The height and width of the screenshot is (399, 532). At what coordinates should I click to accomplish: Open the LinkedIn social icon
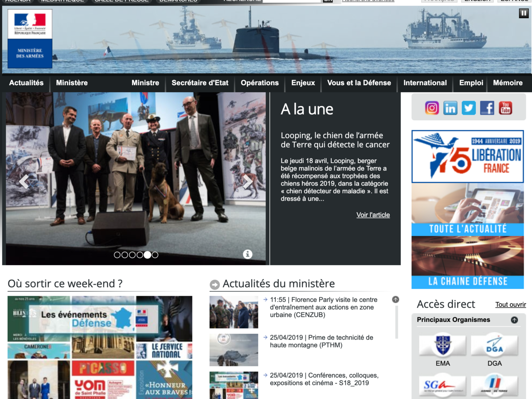[450, 108]
